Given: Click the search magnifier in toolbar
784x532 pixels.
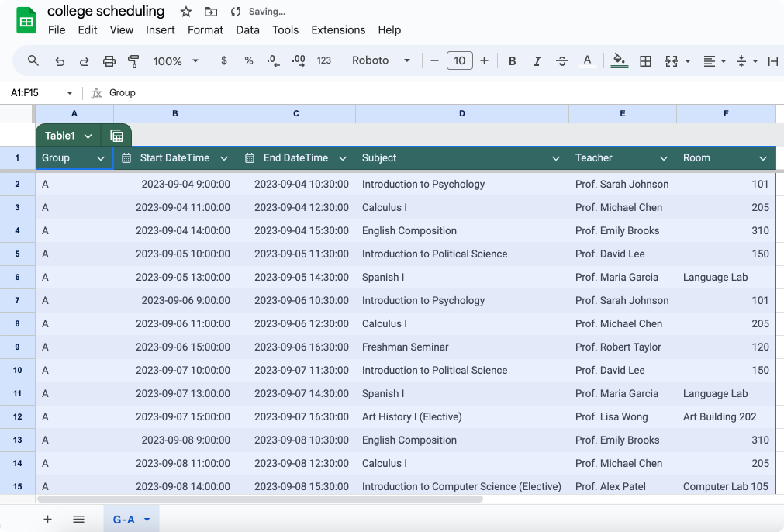Looking at the screenshot, I should pos(33,61).
